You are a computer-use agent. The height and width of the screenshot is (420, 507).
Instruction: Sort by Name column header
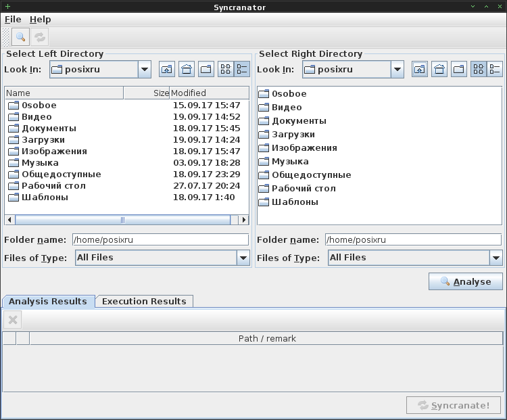tap(64, 93)
